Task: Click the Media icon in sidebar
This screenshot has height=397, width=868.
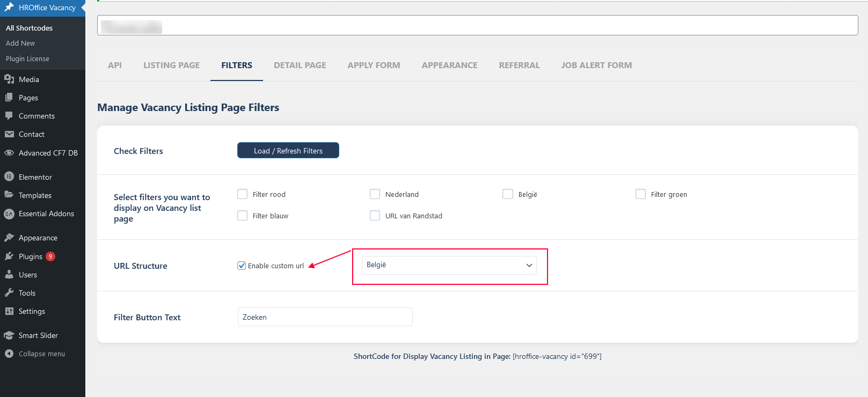Action: (x=9, y=79)
